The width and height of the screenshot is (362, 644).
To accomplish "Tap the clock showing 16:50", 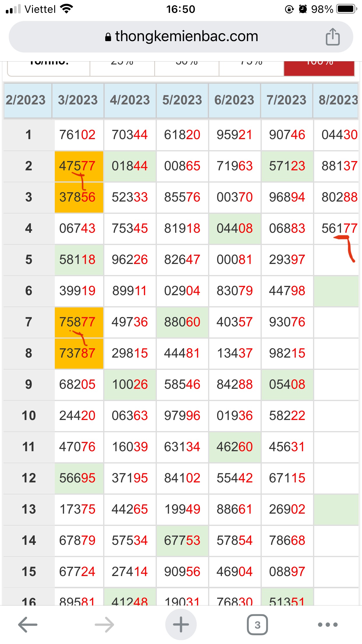I will point(181,9).
